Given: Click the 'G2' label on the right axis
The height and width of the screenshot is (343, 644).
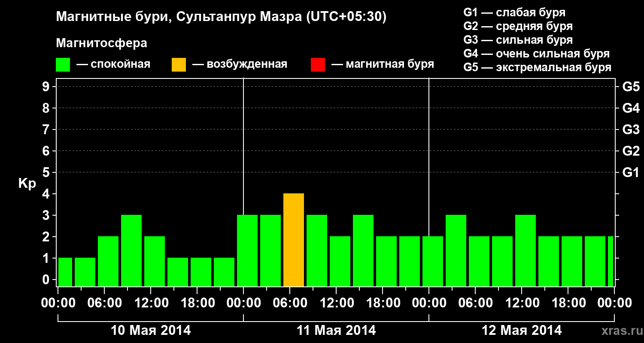Looking at the screenshot, I should pyautogui.click(x=631, y=151).
